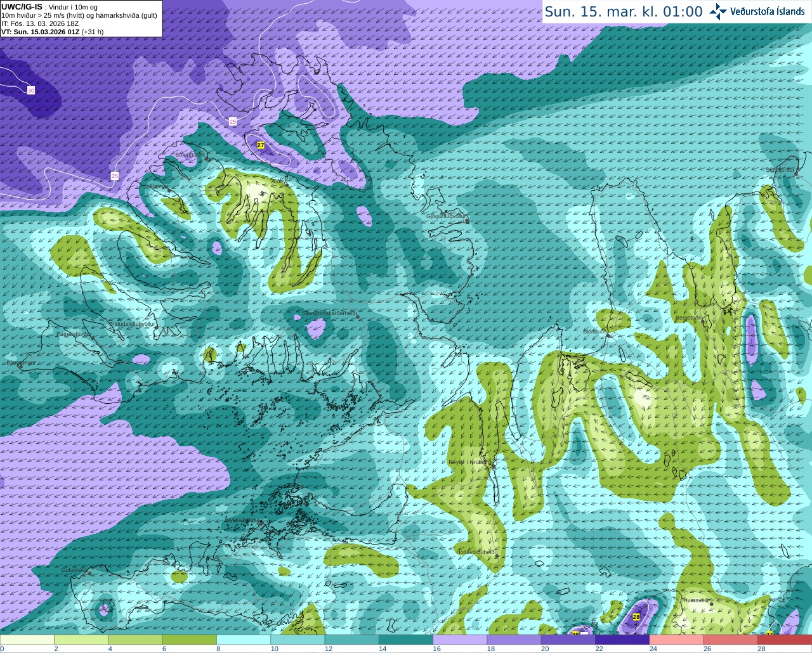
Task: Pick the 8–10 m/s pale cyan legend swatch
Action: tap(244, 640)
